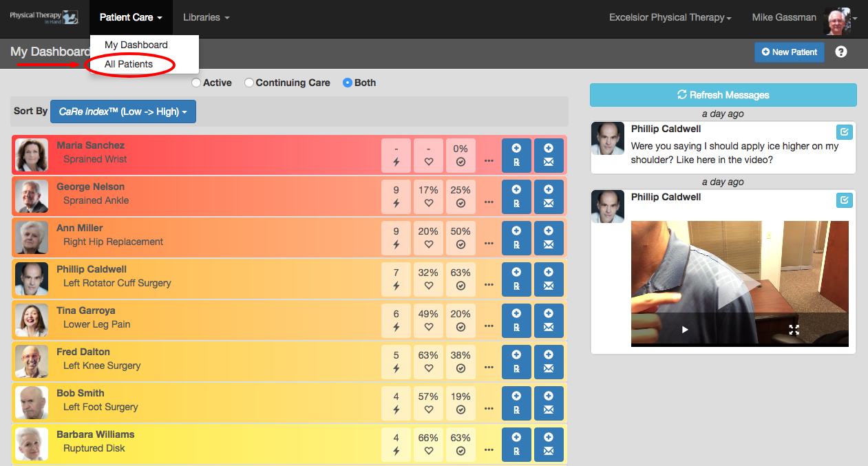Open Libraries menu in navbar
The width and height of the screenshot is (868, 466).
point(207,18)
